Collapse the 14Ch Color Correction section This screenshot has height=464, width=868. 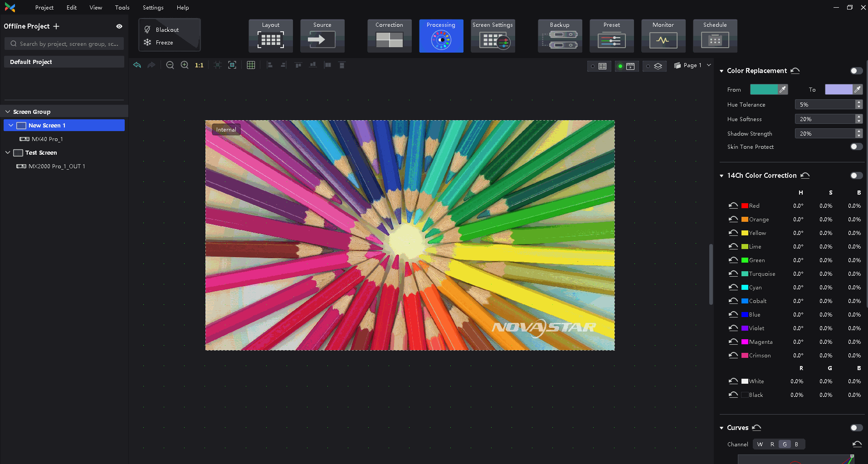[x=722, y=176]
